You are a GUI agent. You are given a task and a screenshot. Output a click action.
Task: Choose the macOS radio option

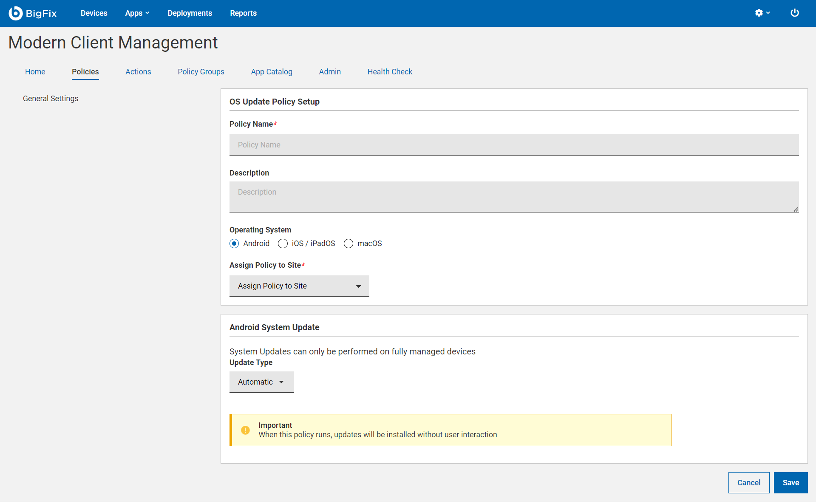[x=348, y=244]
